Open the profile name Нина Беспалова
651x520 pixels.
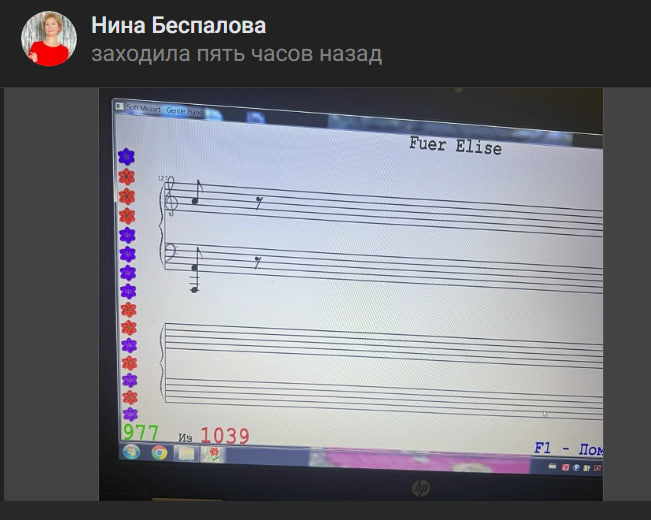[179, 25]
